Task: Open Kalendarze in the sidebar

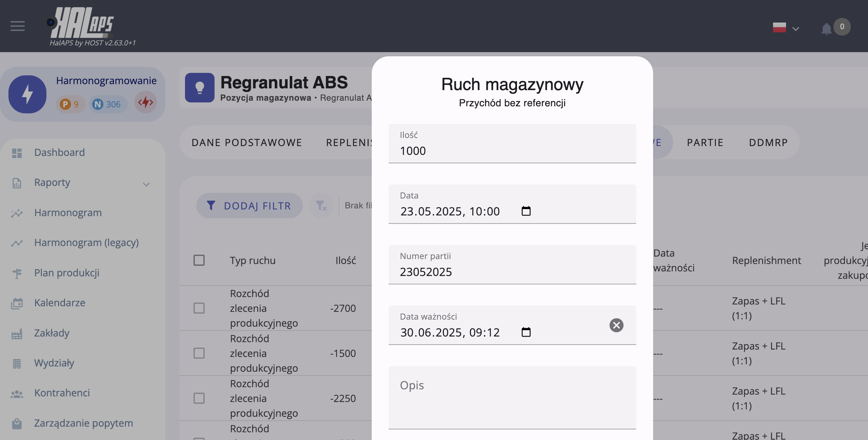Action: [x=59, y=303]
